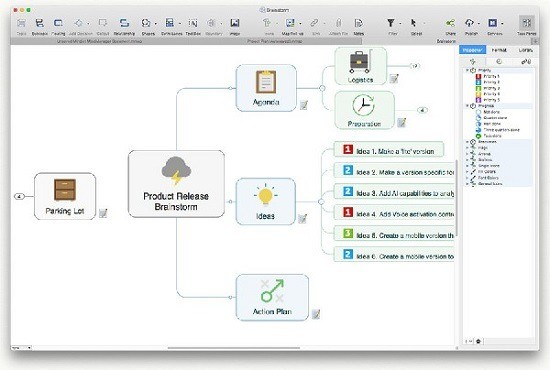Select the Action Plan topic

(272, 297)
